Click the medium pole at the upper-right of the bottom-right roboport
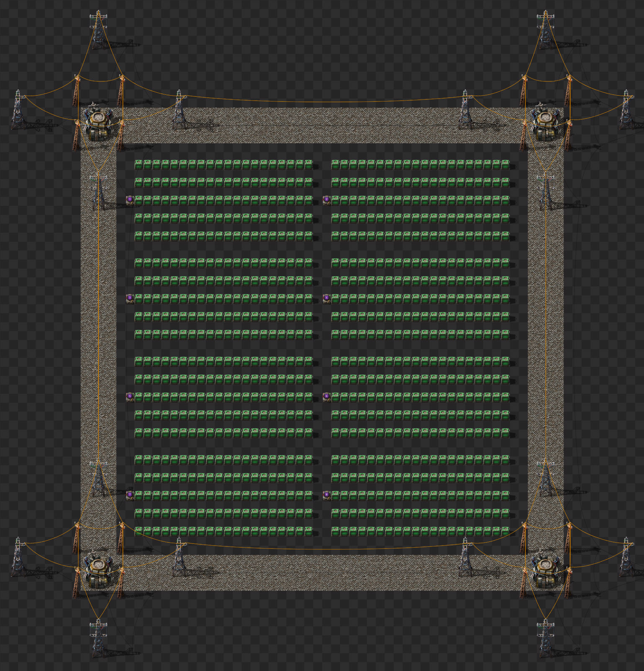 (568, 538)
